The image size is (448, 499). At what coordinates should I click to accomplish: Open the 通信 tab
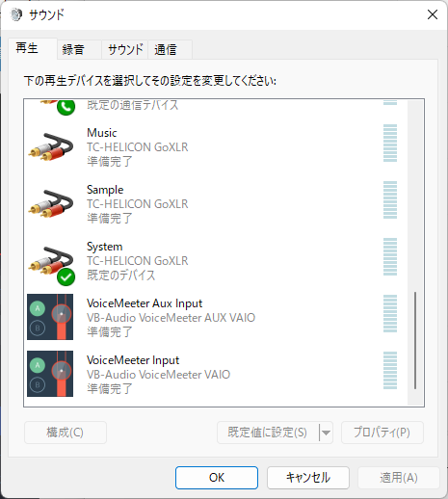tap(171, 50)
